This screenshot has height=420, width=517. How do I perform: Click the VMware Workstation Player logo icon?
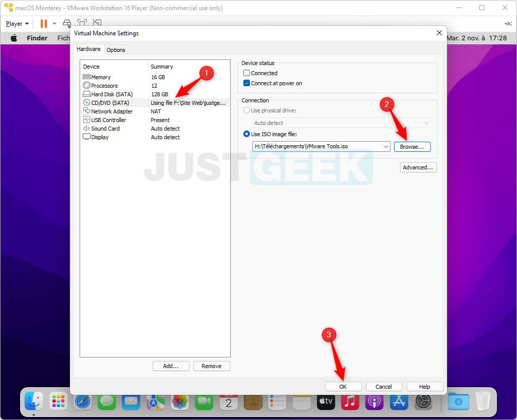click(9, 8)
